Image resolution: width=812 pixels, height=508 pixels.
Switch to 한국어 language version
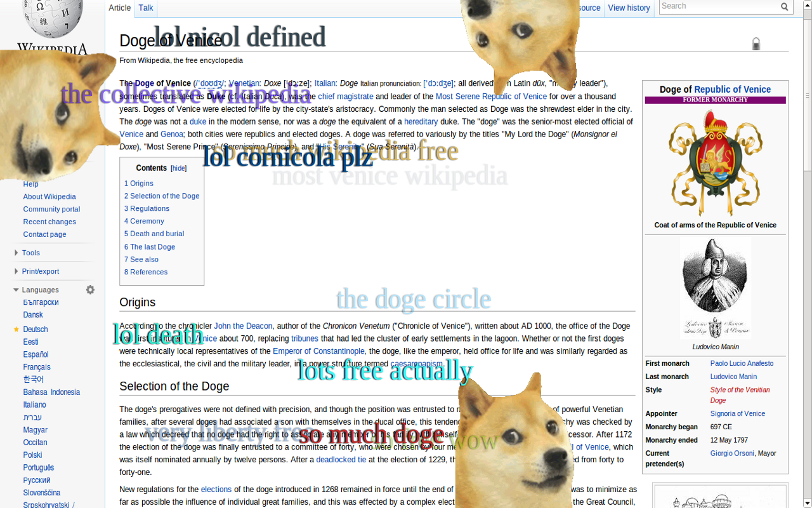[33, 379]
